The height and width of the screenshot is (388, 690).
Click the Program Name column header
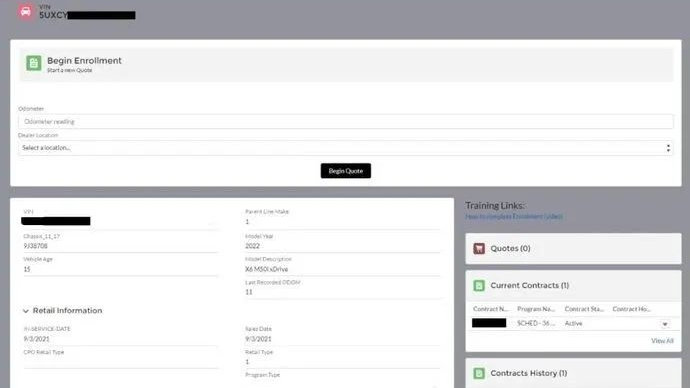coord(536,309)
